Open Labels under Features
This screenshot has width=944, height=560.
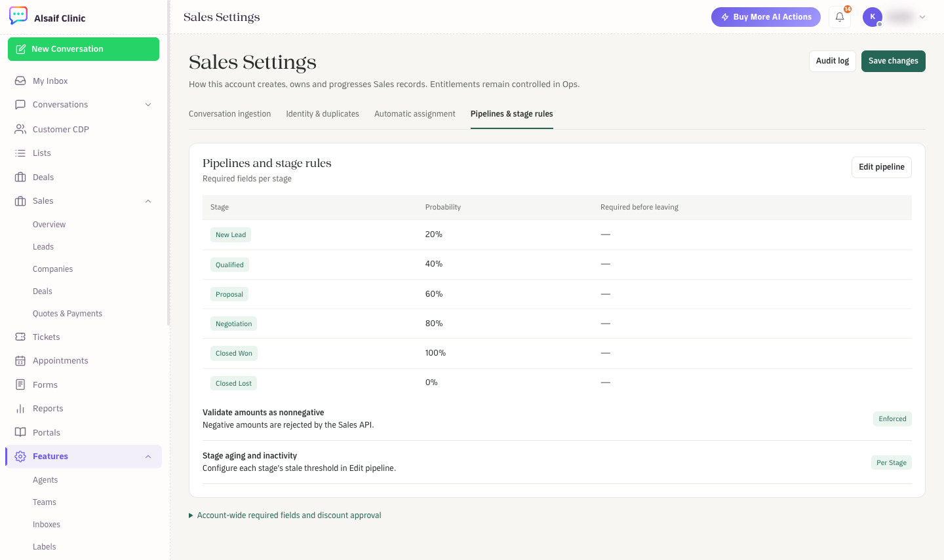(45, 547)
